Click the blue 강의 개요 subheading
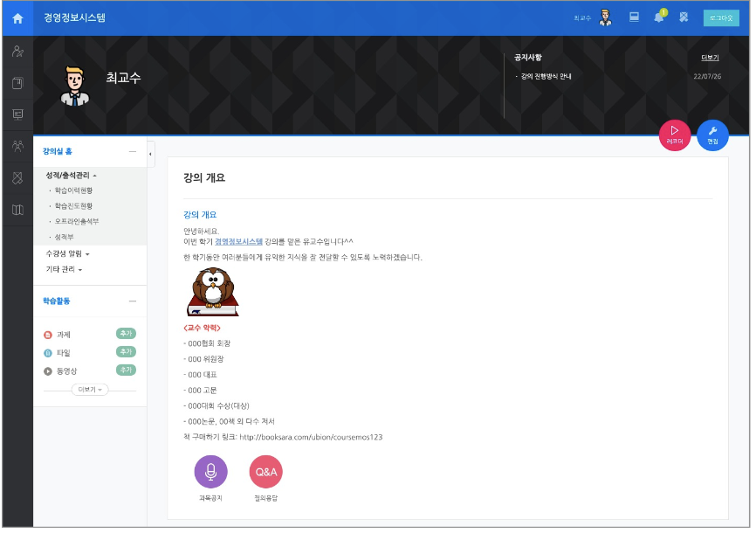 200,214
